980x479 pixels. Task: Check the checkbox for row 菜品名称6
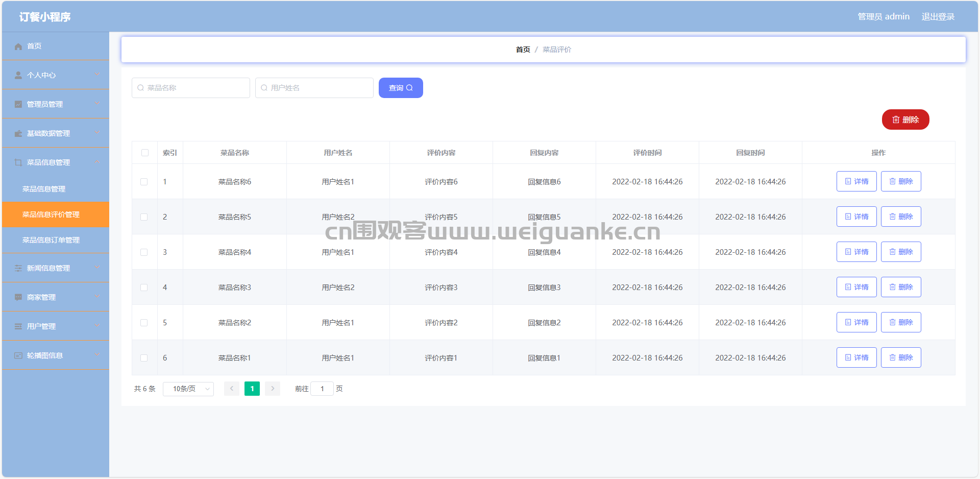tap(144, 182)
